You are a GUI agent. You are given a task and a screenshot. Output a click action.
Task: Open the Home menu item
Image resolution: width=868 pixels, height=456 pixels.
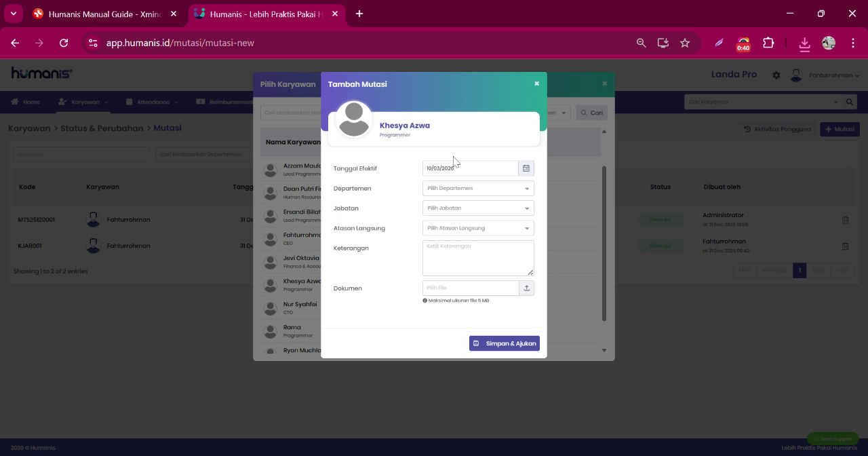click(x=26, y=102)
